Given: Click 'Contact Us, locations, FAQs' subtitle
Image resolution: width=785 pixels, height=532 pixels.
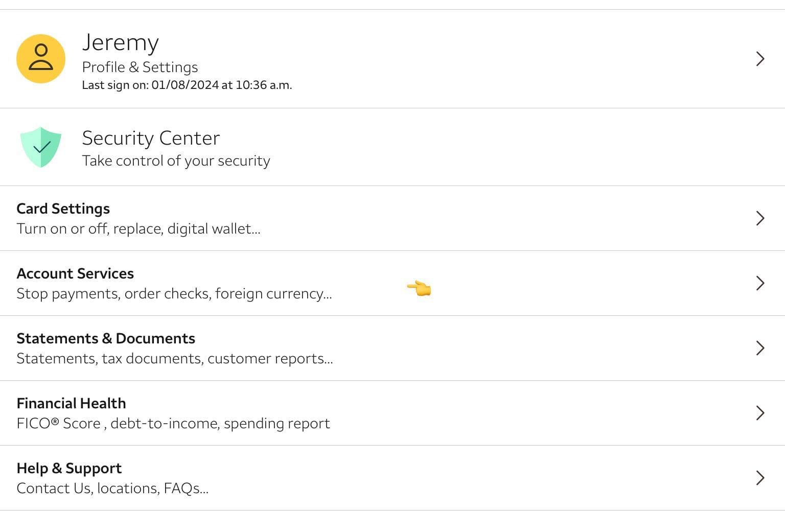Looking at the screenshot, I should [x=112, y=488].
